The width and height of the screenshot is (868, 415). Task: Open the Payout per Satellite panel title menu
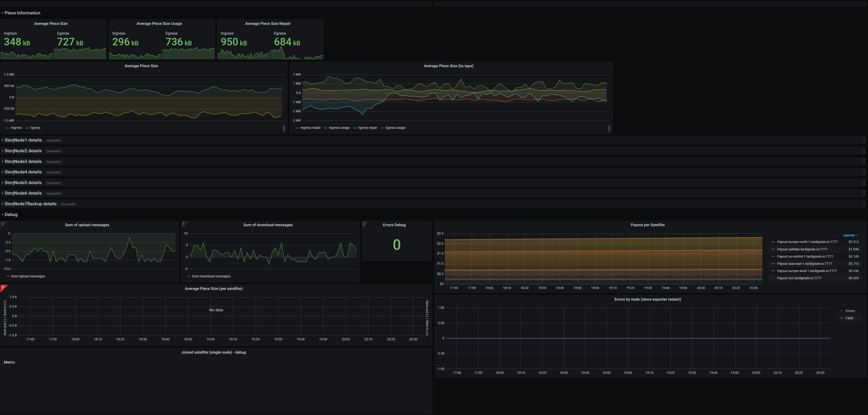(x=647, y=225)
